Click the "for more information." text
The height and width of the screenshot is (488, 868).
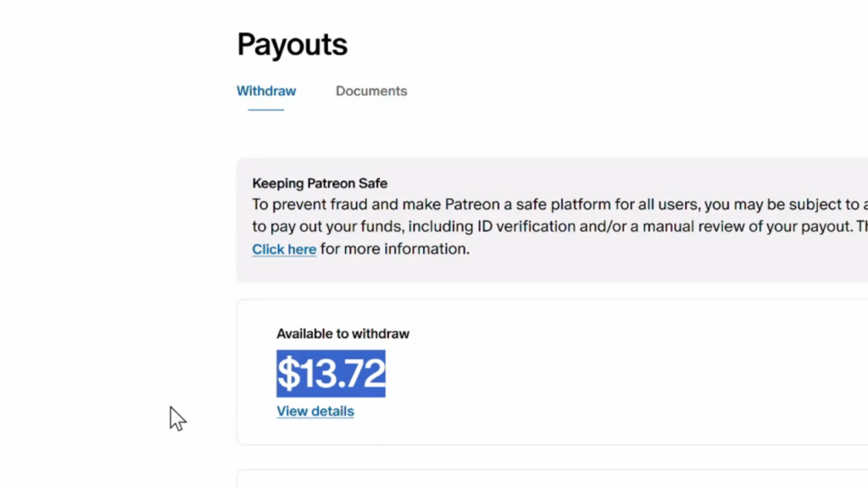(x=395, y=250)
